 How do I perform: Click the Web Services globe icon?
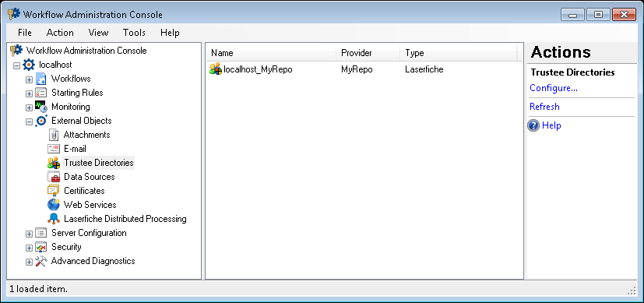click(54, 204)
